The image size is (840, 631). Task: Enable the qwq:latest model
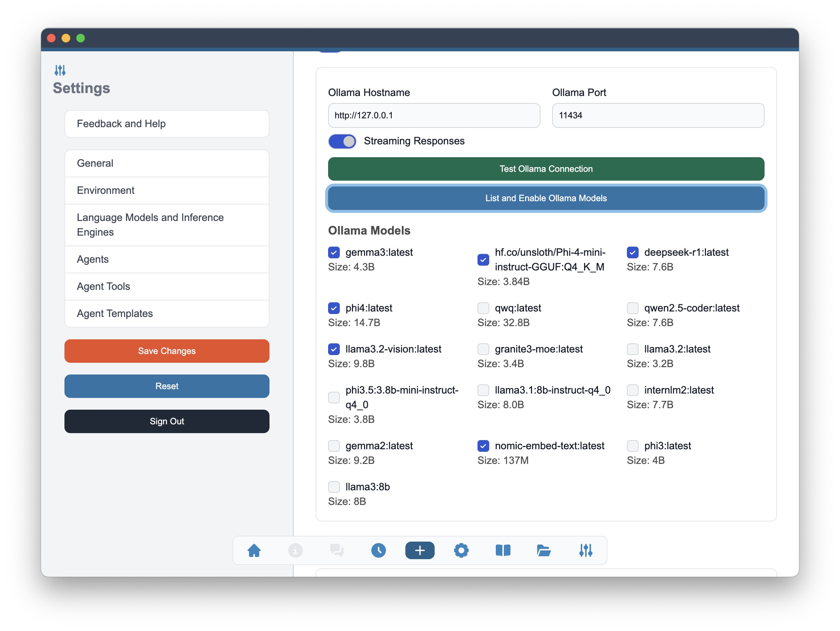483,308
